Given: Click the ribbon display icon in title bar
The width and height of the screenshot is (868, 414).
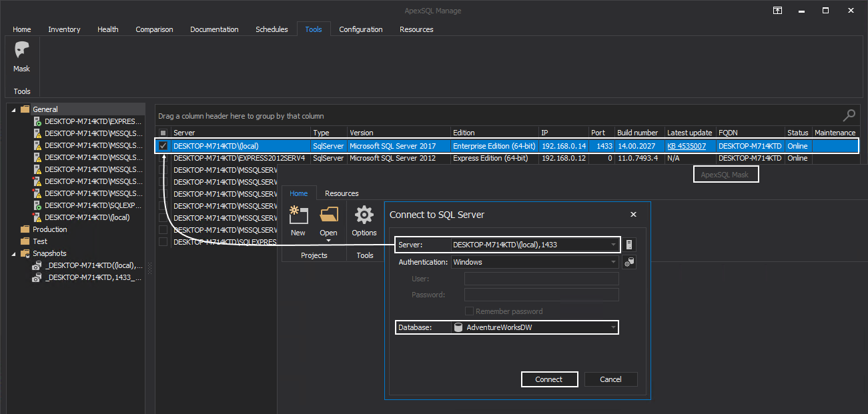Looking at the screenshot, I should coord(778,11).
